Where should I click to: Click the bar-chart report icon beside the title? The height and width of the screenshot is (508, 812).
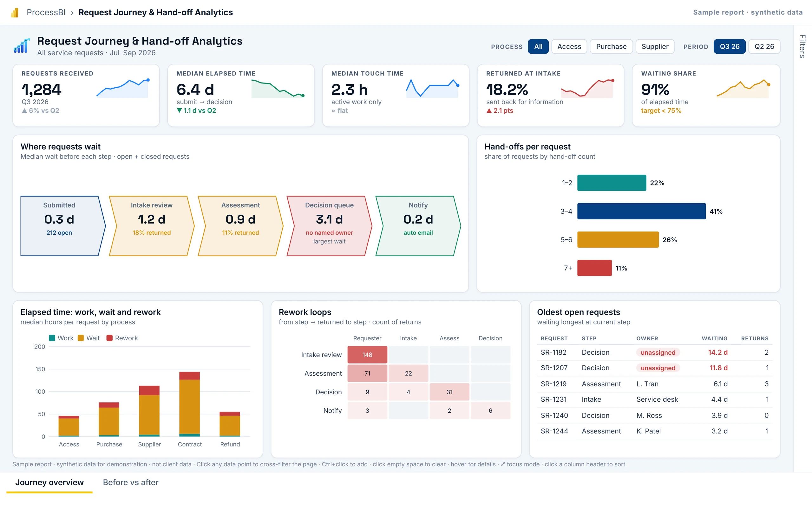click(22, 46)
